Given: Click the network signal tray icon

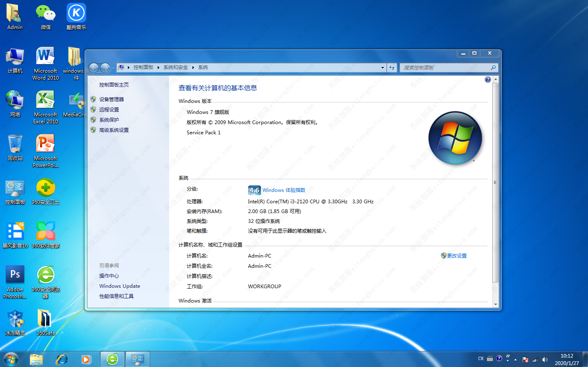Looking at the screenshot, I should tap(535, 359).
